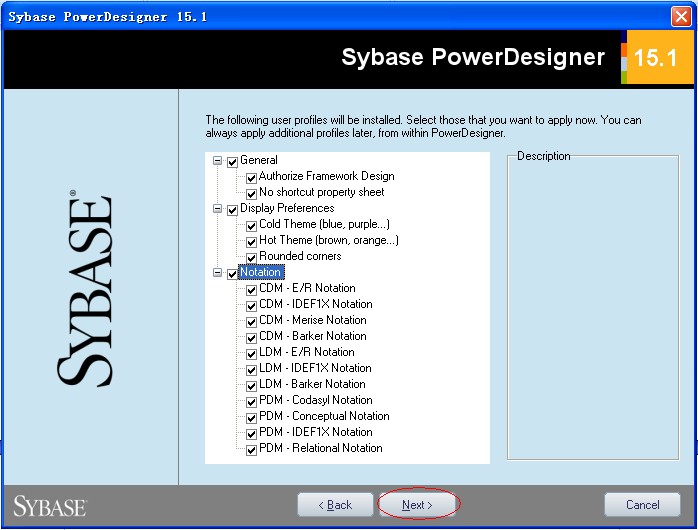This screenshot has height=530, width=698.
Task: Uncheck Hot Theme (brown, orange...) option
Action: (252, 241)
